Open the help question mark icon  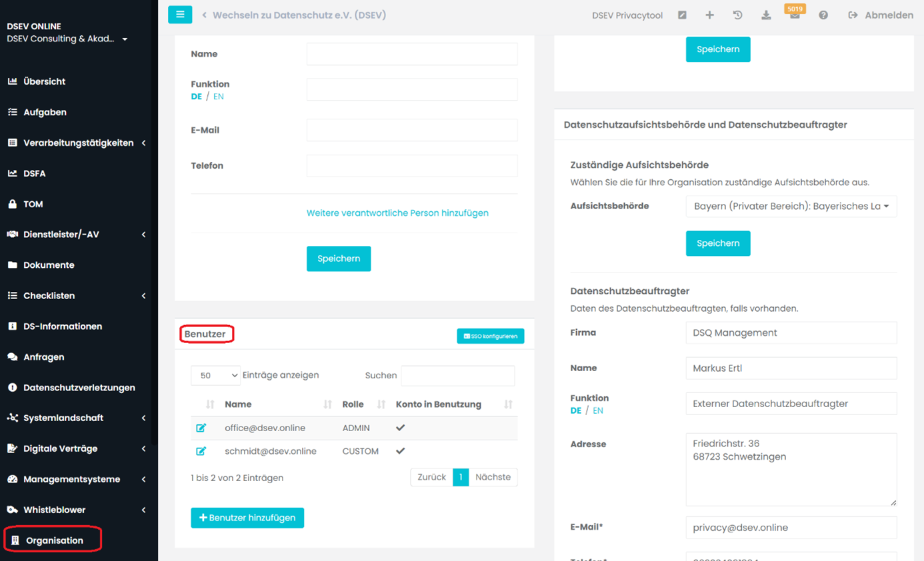[823, 15]
